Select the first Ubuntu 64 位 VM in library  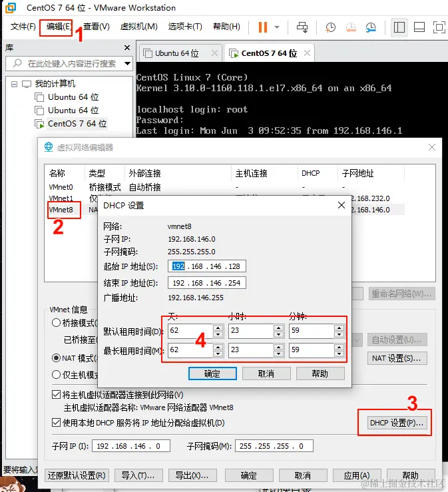point(67,97)
